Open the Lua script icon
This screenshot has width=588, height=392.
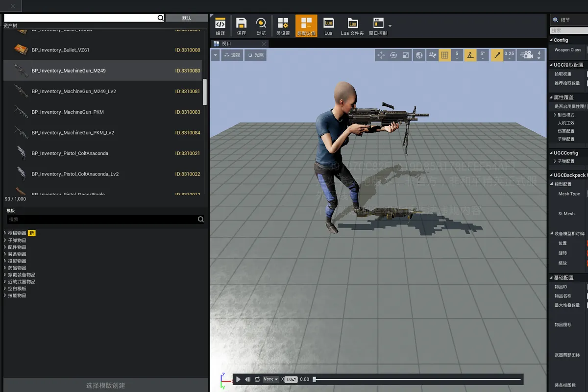coord(328,26)
